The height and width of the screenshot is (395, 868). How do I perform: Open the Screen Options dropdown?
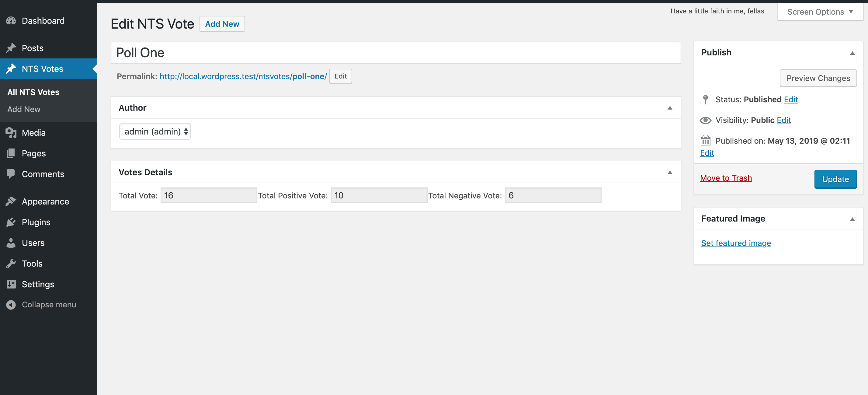pyautogui.click(x=820, y=12)
